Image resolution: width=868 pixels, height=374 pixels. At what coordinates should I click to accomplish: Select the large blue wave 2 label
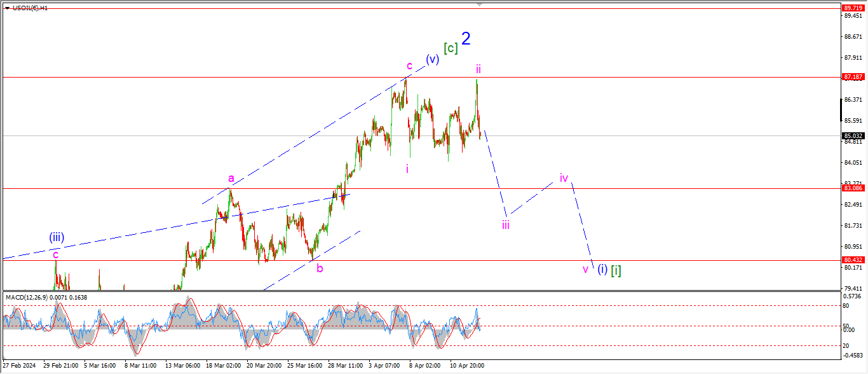pos(466,39)
